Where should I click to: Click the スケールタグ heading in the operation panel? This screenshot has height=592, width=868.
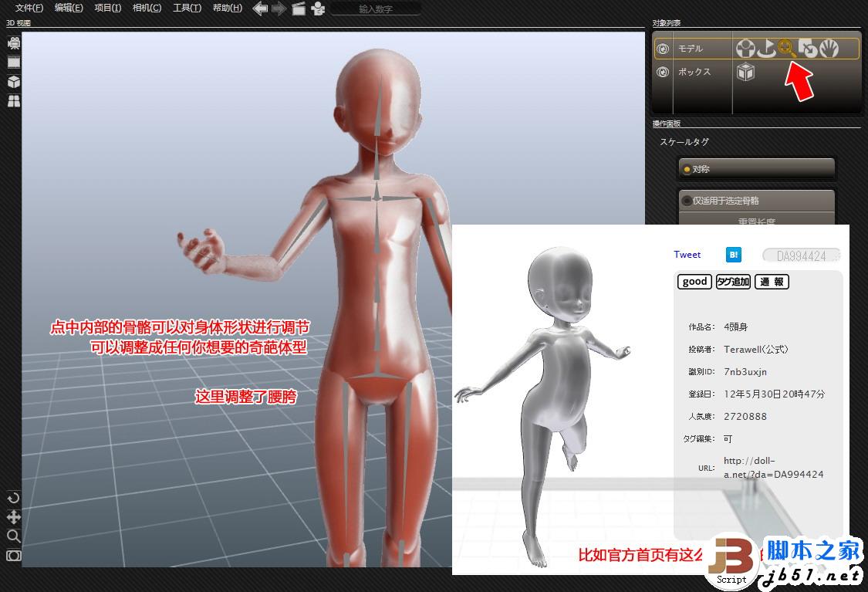(x=684, y=142)
